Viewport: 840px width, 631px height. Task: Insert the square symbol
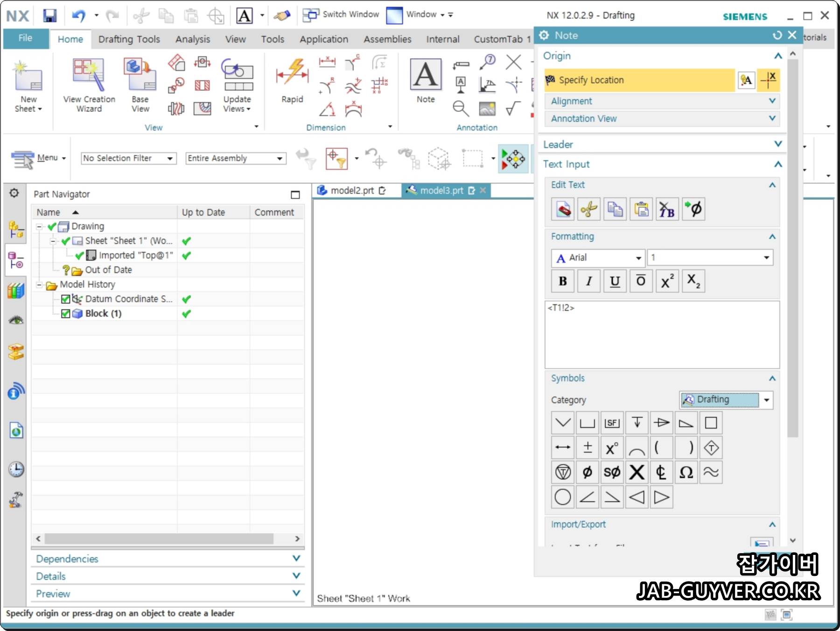click(x=711, y=423)
